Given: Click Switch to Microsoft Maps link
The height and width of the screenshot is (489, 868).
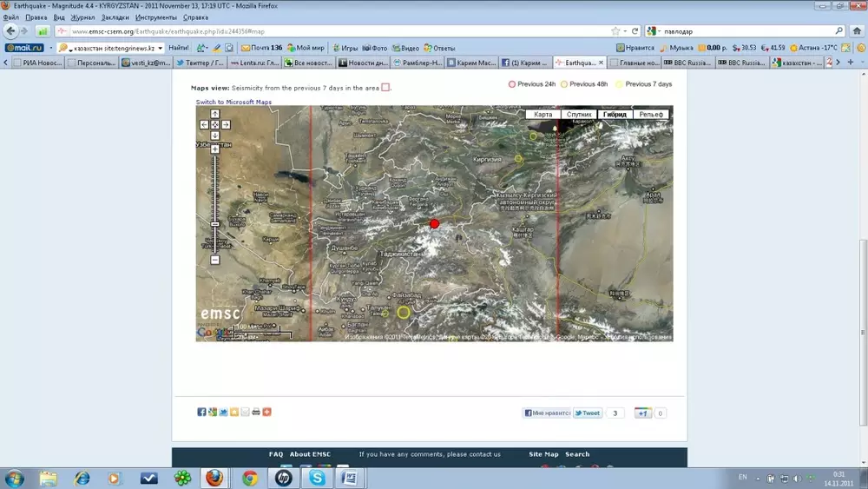Looking at the screenshot, I should coord(233,102).
